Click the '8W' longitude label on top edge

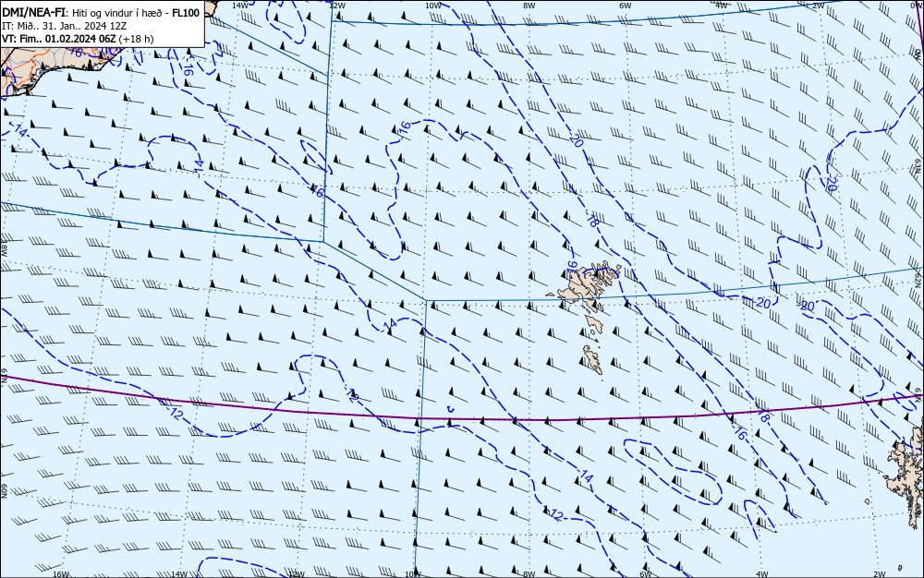point(529,6)
